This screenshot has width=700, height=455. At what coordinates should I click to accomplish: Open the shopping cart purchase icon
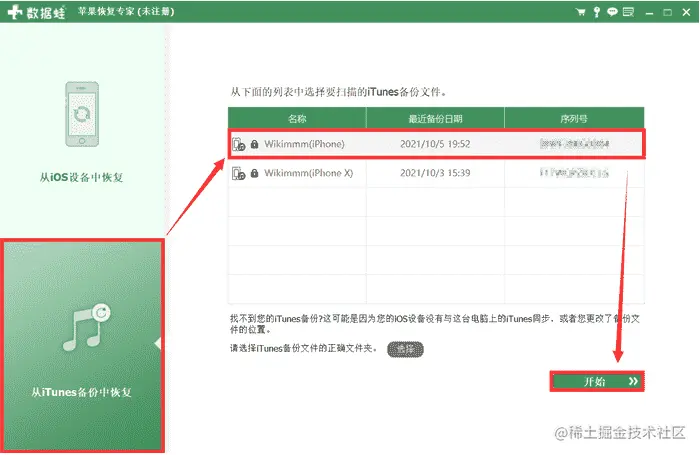click(x=580, y=12)
